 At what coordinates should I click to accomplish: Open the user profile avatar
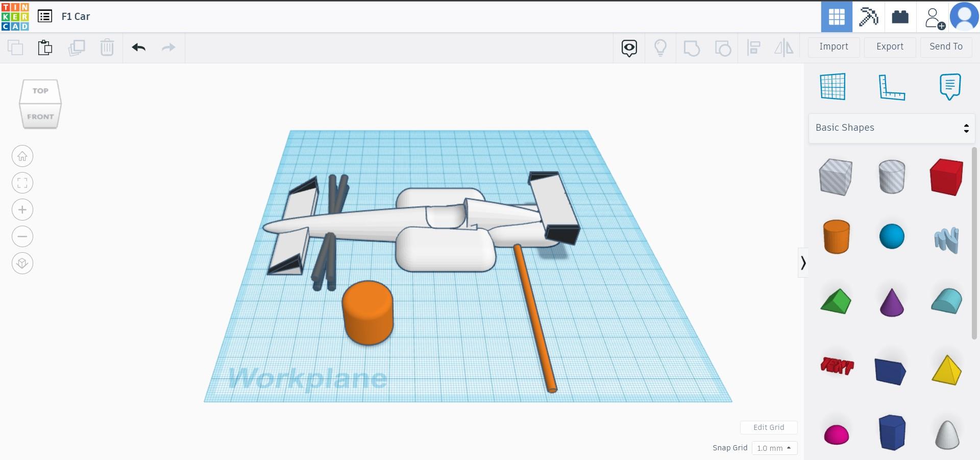pos(964,17)
